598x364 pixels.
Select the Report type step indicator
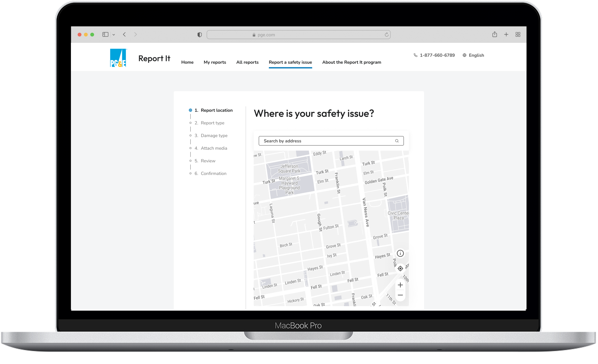(209, 123)
